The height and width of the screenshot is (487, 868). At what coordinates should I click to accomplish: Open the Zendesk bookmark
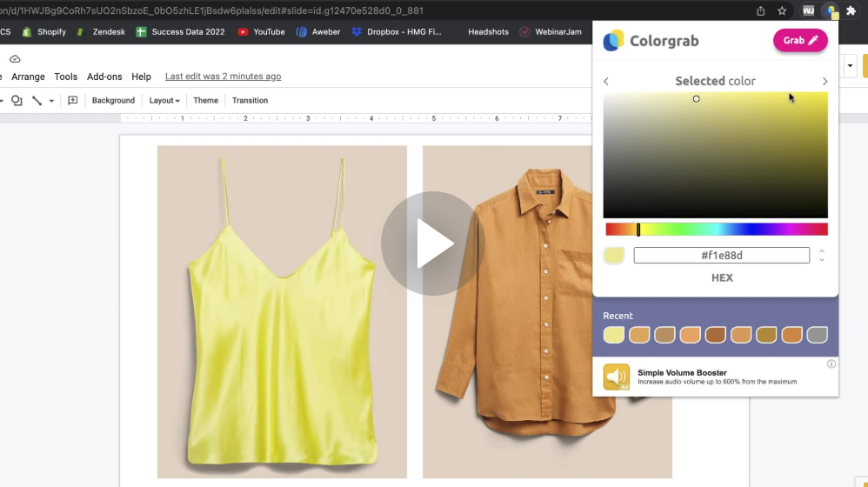pyautogui.click(x=101, y=32)
